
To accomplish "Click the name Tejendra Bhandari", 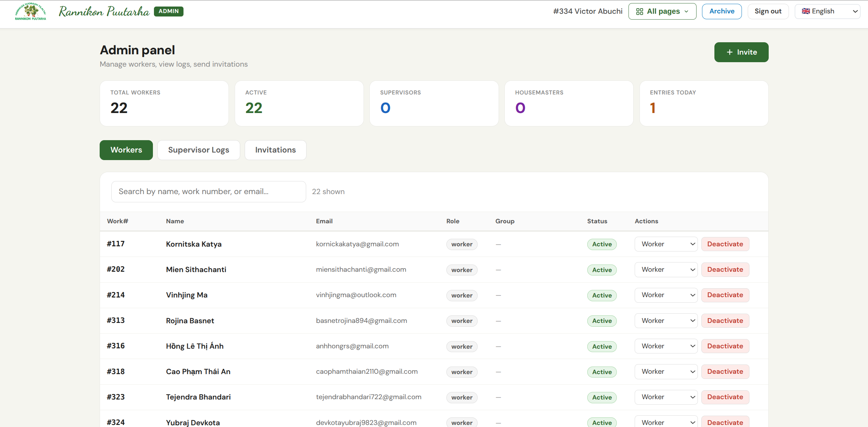I will point(198,397).
